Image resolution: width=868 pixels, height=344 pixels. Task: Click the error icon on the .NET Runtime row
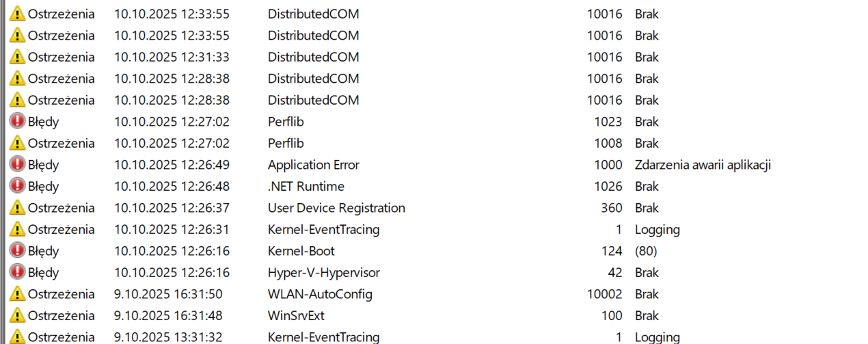coord(18,187)
